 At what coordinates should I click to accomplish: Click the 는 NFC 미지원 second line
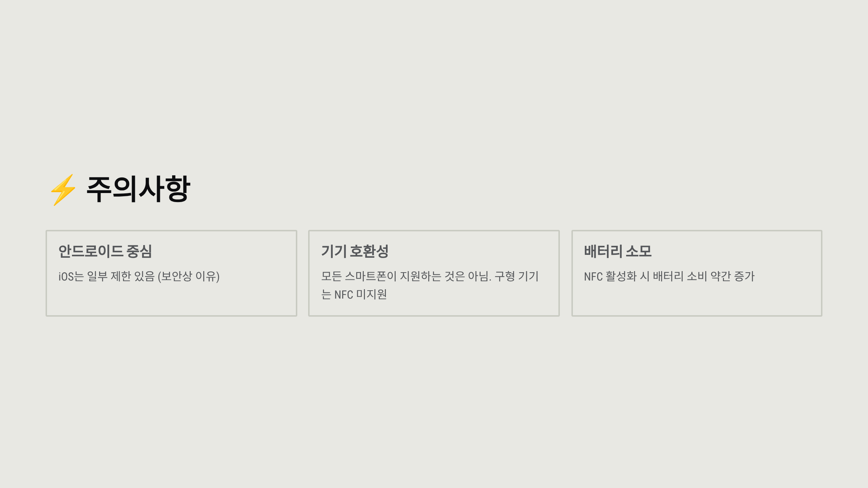point(354,295)
